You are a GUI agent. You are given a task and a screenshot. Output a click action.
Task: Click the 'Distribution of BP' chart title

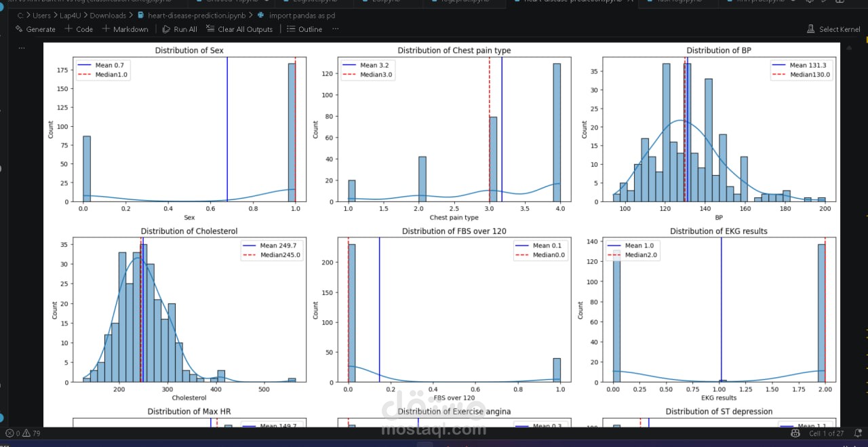click(719, 50)
